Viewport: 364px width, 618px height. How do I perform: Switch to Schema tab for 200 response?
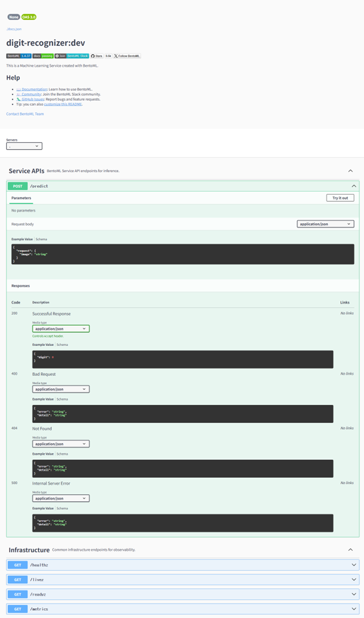62,345
